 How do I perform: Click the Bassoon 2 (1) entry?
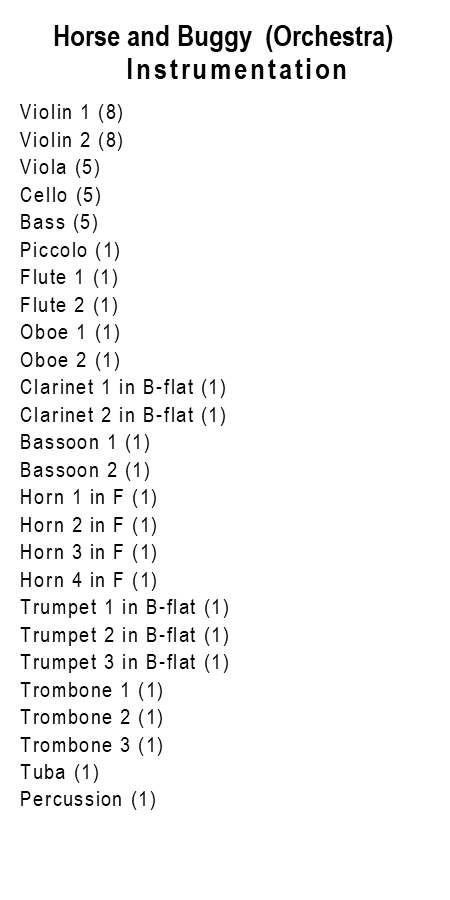tap(85, 470)
